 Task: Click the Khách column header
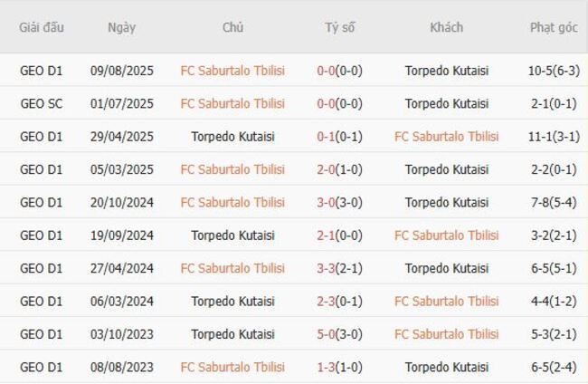(x=446, y=27)
